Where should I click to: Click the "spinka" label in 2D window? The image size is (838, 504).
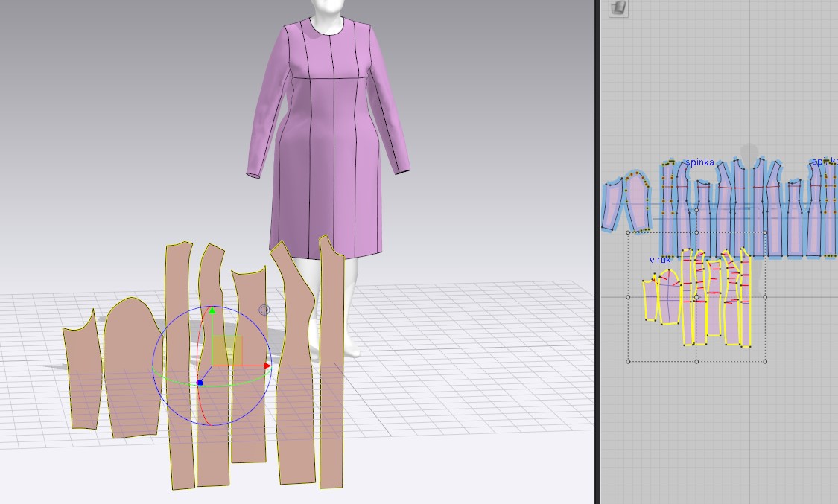point(699,162)
